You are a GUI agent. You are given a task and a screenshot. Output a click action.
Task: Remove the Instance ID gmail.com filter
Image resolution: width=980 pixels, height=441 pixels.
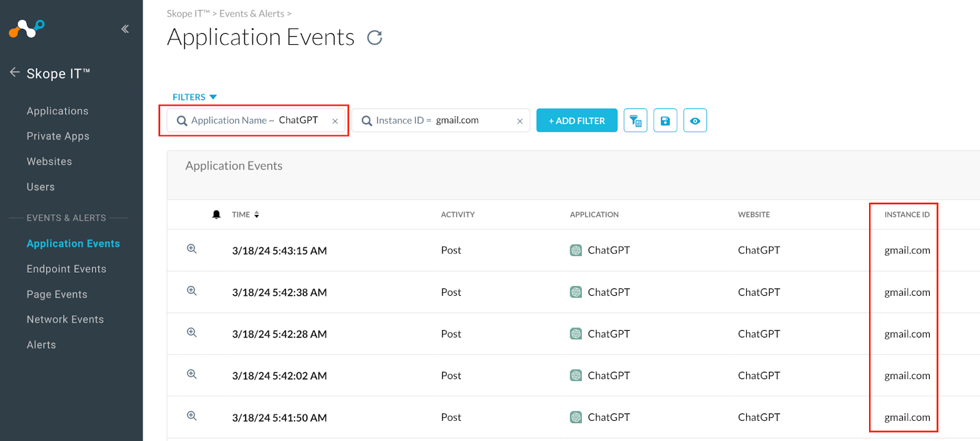(519, 121)
